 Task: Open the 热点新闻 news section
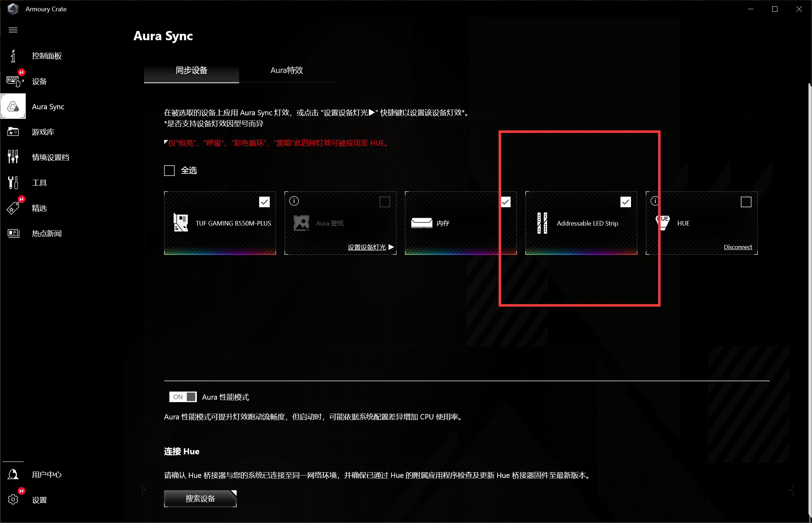click(x=47, y=233)
